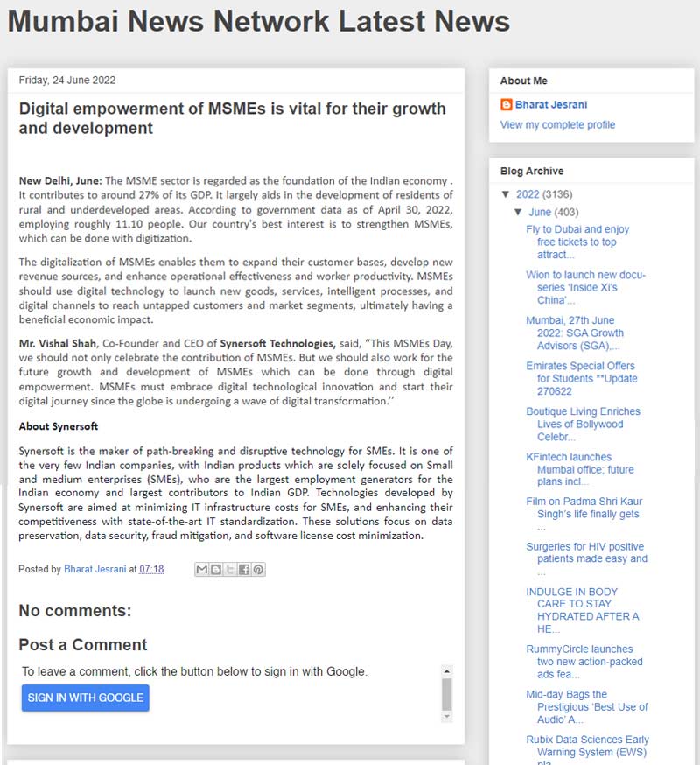Click the Email This share icon
The height and width of the screenshot is (765, 700).
(202, 569)
